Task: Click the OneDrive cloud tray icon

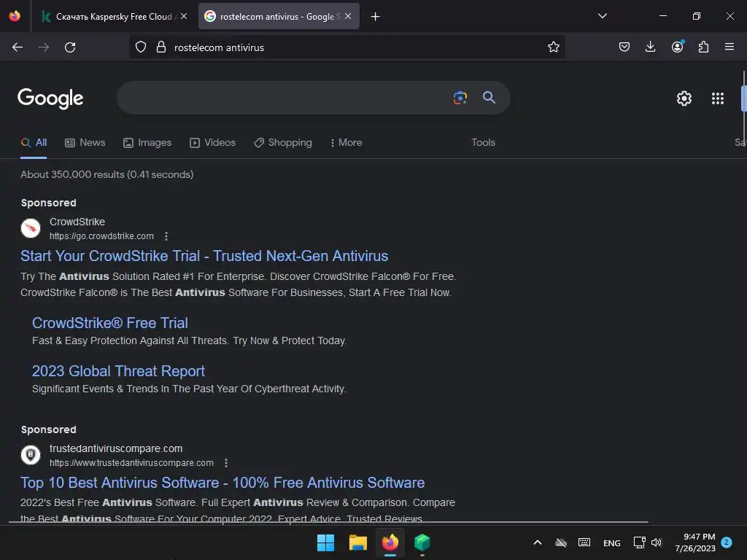Action: coord(561,542)
